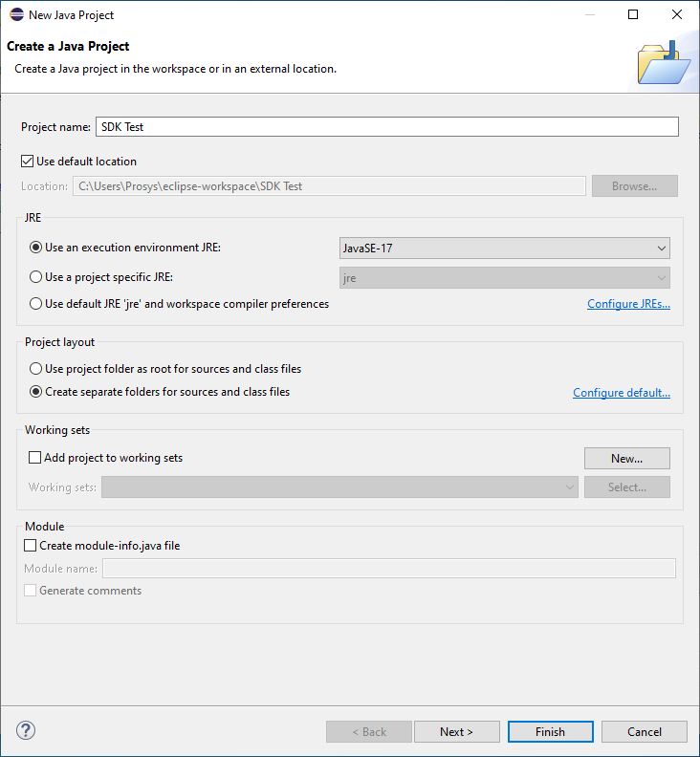Image resolution: width=700 pixels, height=757 pixels.
Task: Click the Configure default link
Action: (x=621, y=393)
